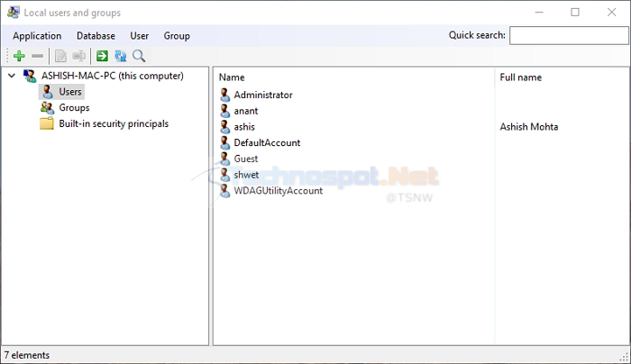Click the shwet user icon
Viewport: 631px width, 364px height.
[x=225, y=175]
